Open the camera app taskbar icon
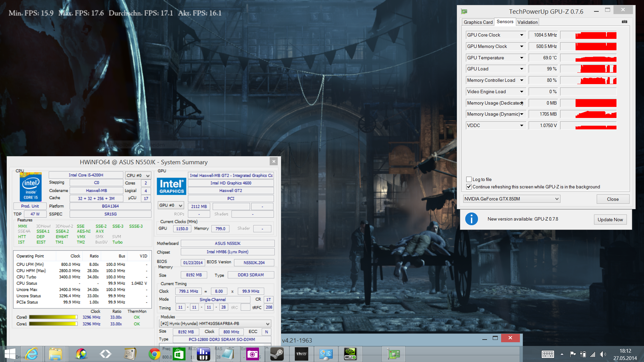The height and width of the screenshot is (362, 644). point(252,354)
